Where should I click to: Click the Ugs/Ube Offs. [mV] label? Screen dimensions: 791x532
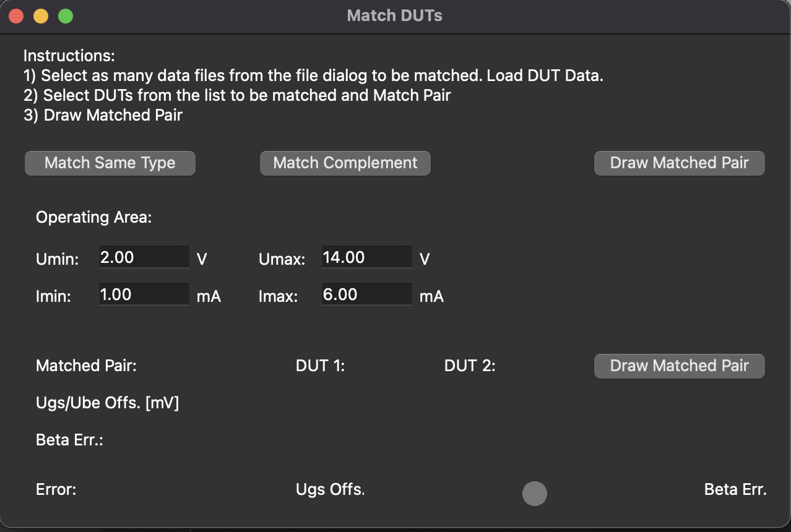(x=108, y=403)
